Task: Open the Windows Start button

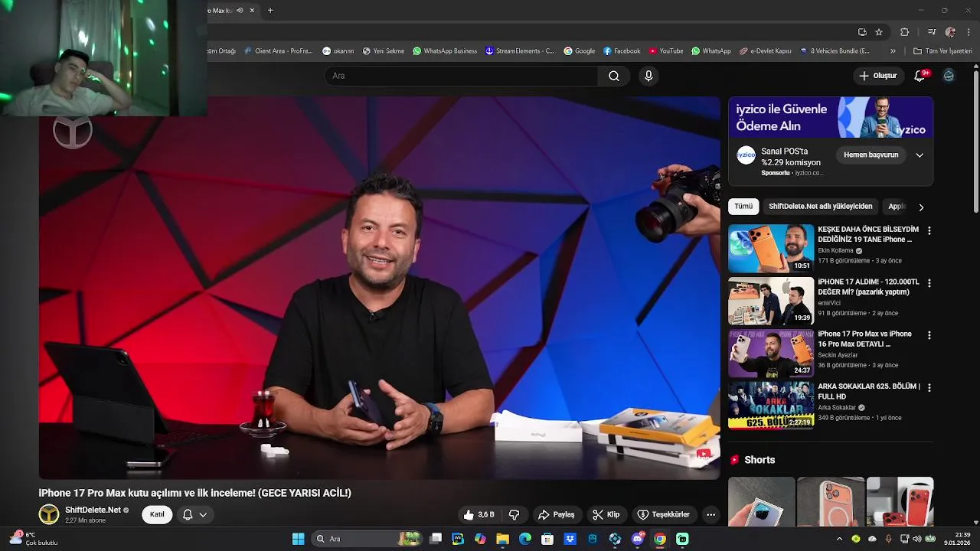Action: tap(298, 539)
